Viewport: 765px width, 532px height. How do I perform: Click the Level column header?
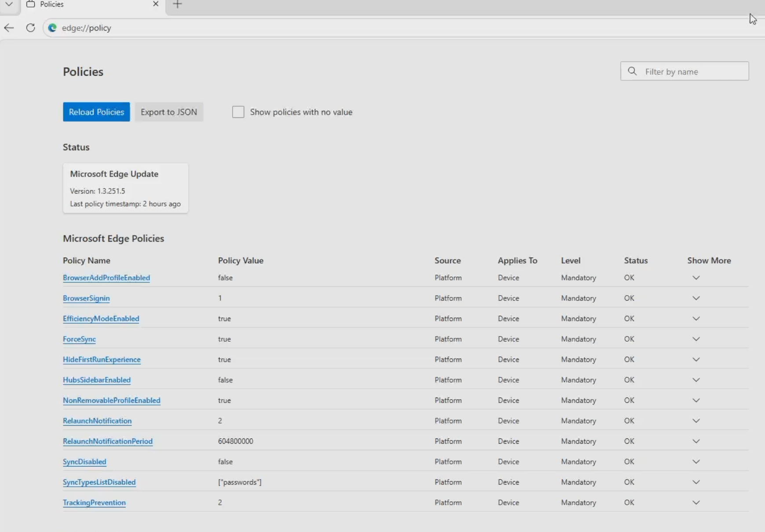571,261
